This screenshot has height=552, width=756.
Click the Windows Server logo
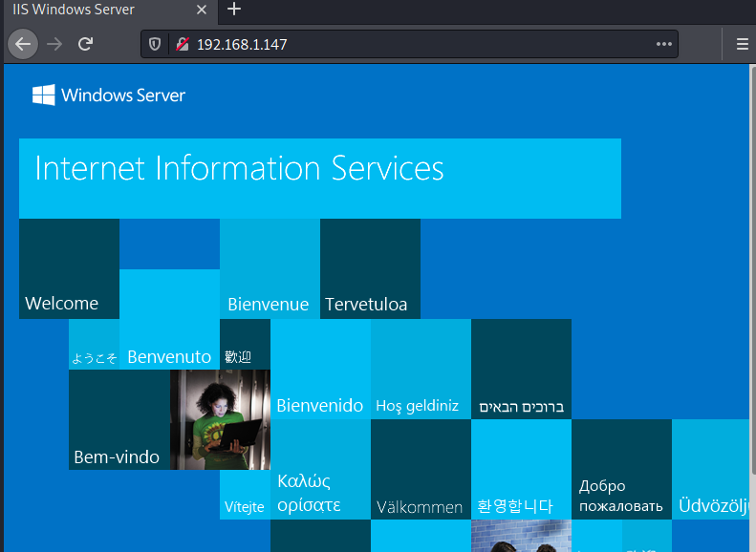click(x=109, y=95)
